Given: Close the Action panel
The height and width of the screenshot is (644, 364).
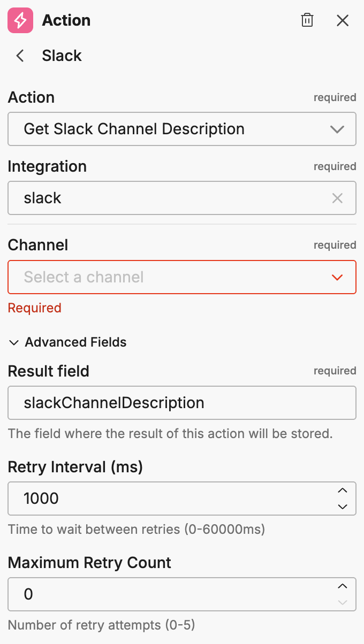Looking at the screenshot, I should pyautogui.click(x=343, y=21).
